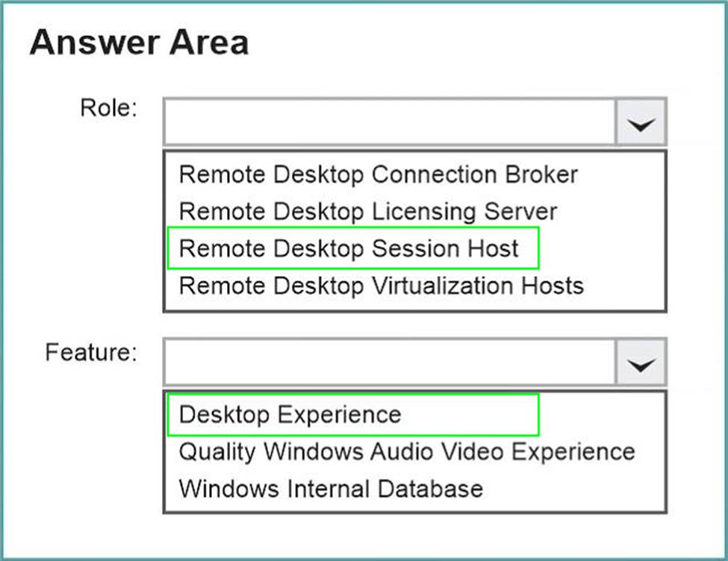Choose Quality Windows Audio Video Experience
The width and height of the screenshot is (728, 561).
tap(407, 451)
